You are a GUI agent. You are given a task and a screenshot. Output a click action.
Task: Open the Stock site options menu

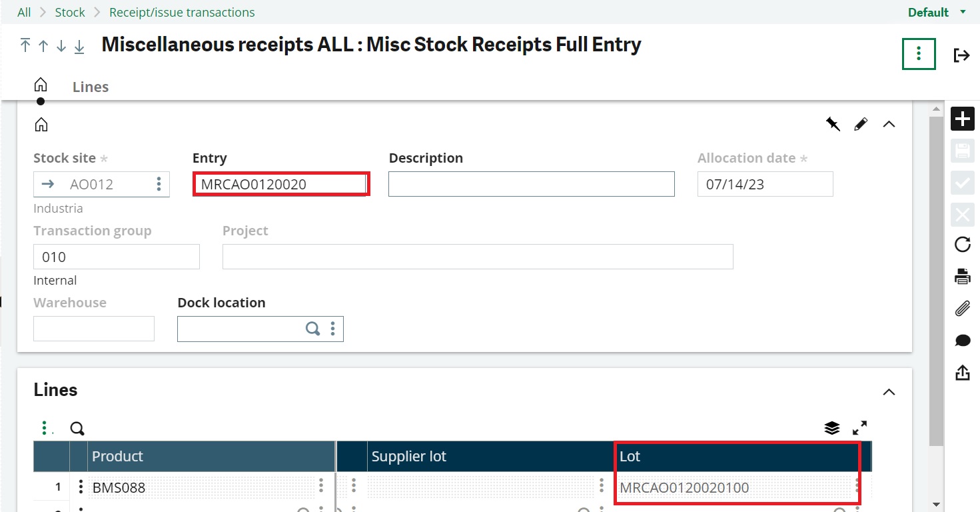(159, 184)
